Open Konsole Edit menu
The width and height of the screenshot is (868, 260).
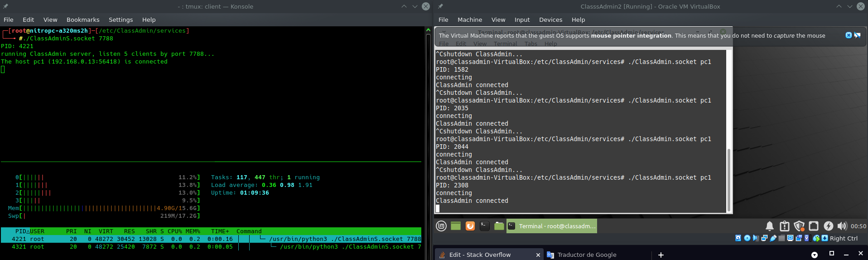29,20
